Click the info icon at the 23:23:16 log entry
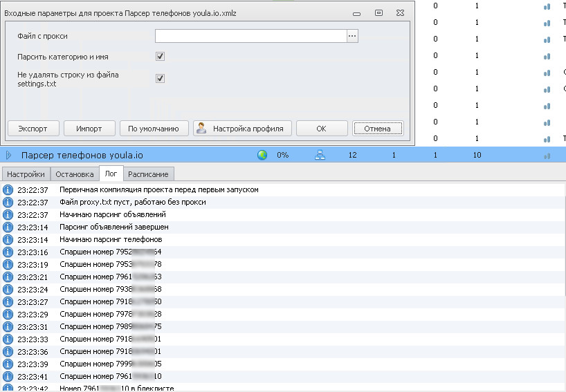 click(8, 252)
